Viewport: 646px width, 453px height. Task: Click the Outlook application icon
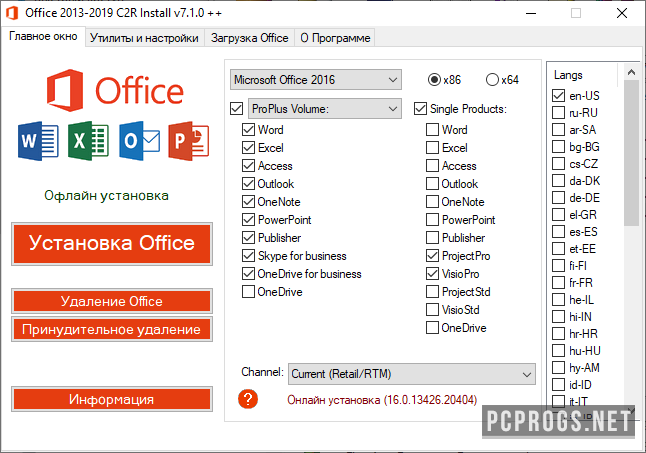(139, 141)
